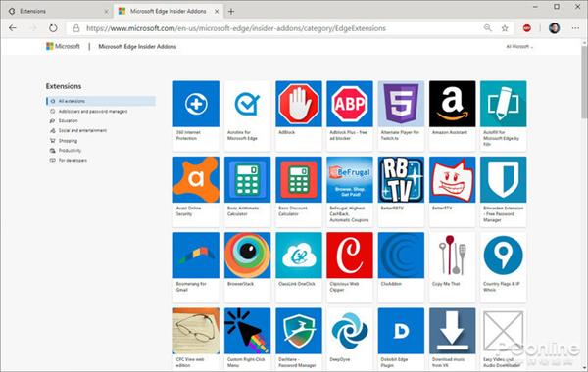The image size is (588, 372).
Task: Refresh the page with reload button
Action: pos(53,28)
